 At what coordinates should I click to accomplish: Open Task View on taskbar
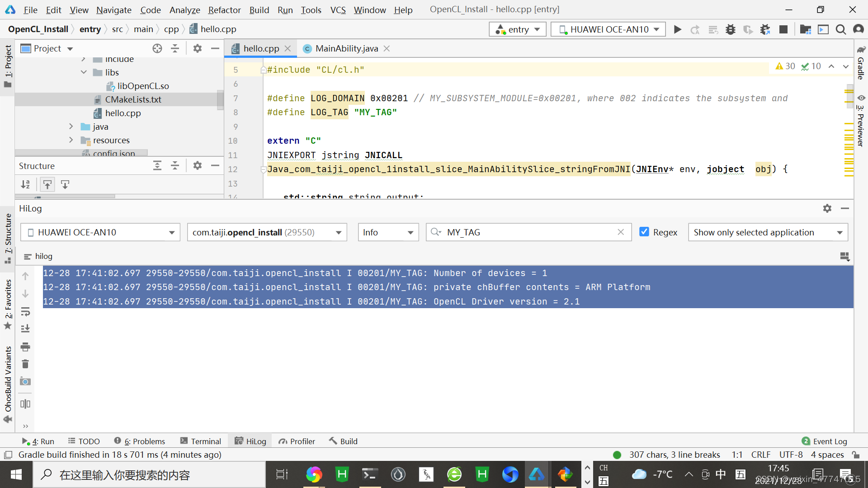(x=282, y=474)
